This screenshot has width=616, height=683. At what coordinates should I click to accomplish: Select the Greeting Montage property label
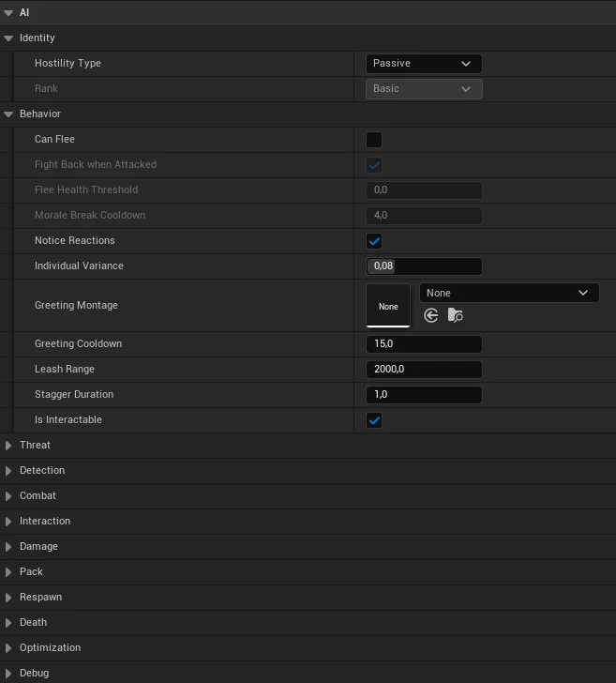pyautogui.click(x=76, y=305)
